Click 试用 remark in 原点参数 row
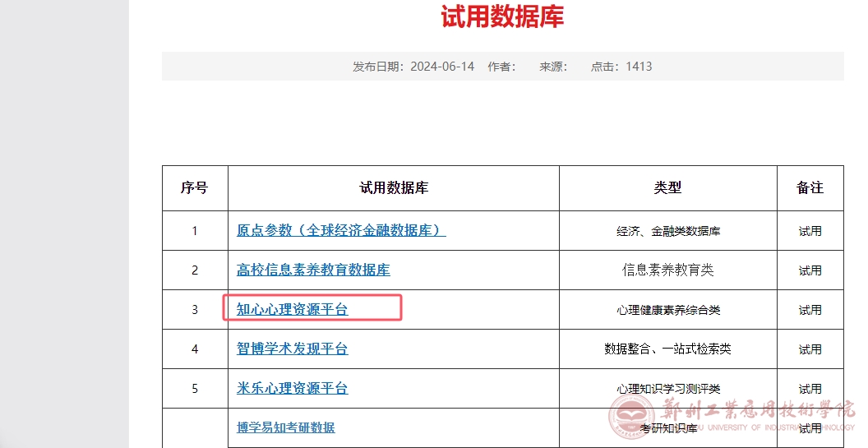The width and height of the screenshot is (868, 448). (x=810, y=231)
